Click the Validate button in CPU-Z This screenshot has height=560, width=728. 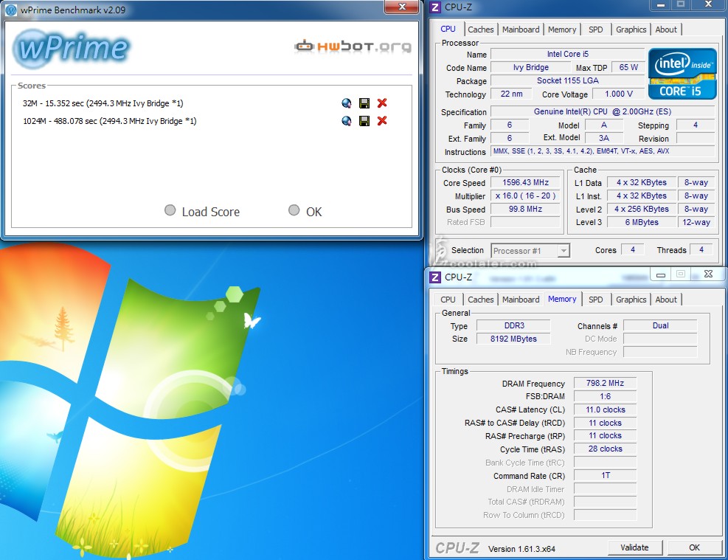634,547
